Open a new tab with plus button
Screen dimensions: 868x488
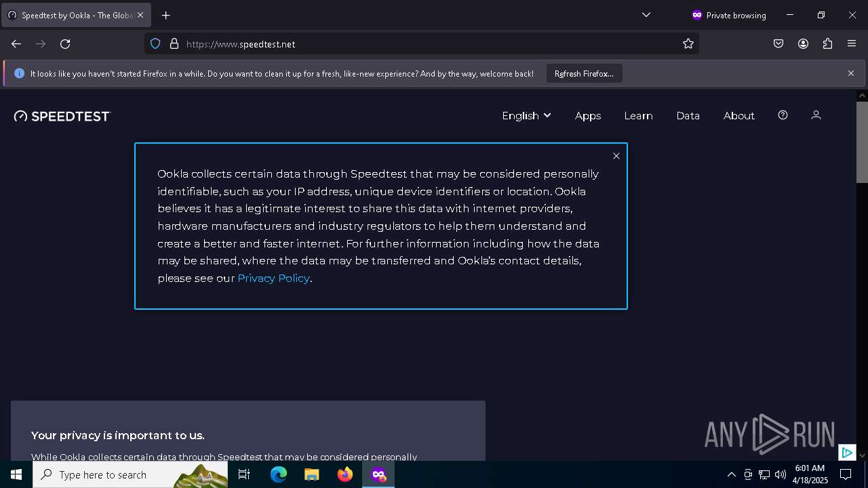coord(166,15)
